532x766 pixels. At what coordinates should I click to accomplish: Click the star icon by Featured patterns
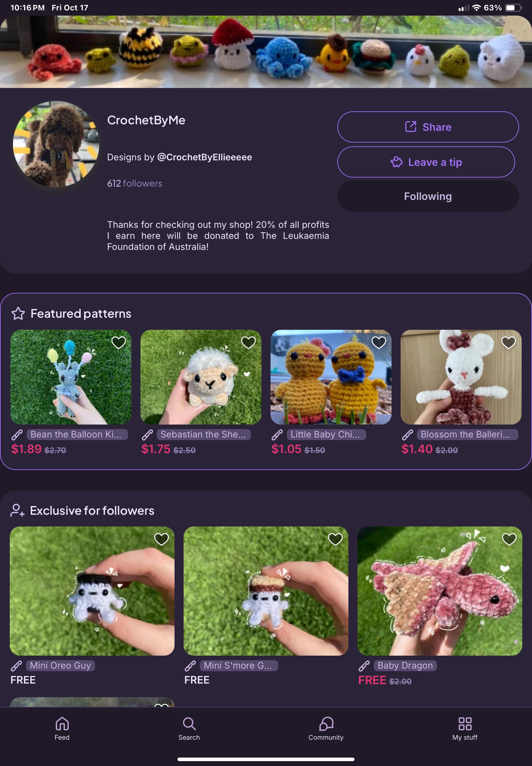18,314
